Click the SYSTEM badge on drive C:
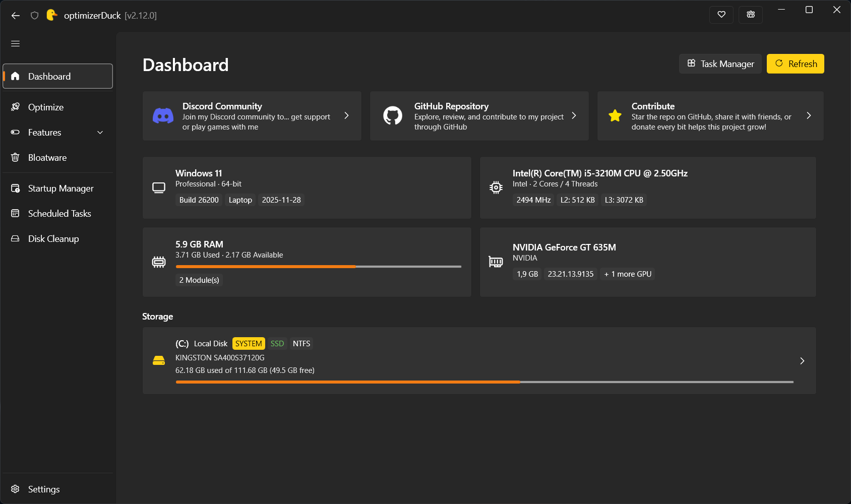Screen dimensions: 851x504 click(249, 344)
